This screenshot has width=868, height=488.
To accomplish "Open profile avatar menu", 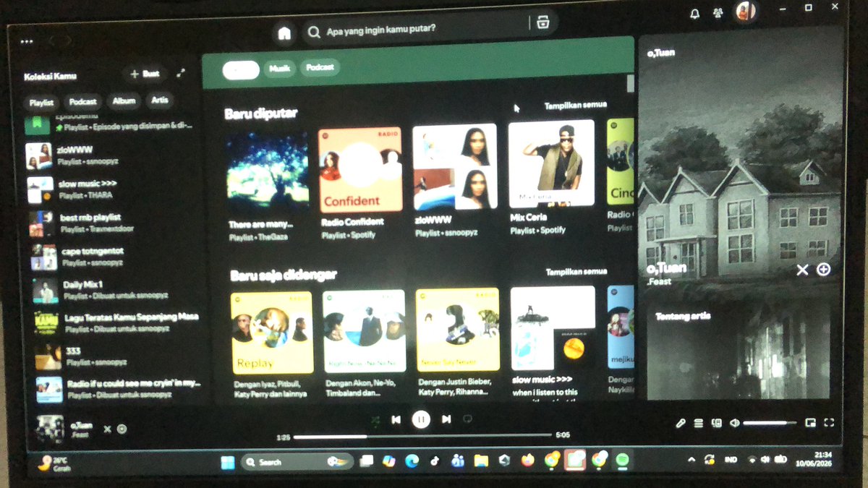I will (x=745, y=12).
